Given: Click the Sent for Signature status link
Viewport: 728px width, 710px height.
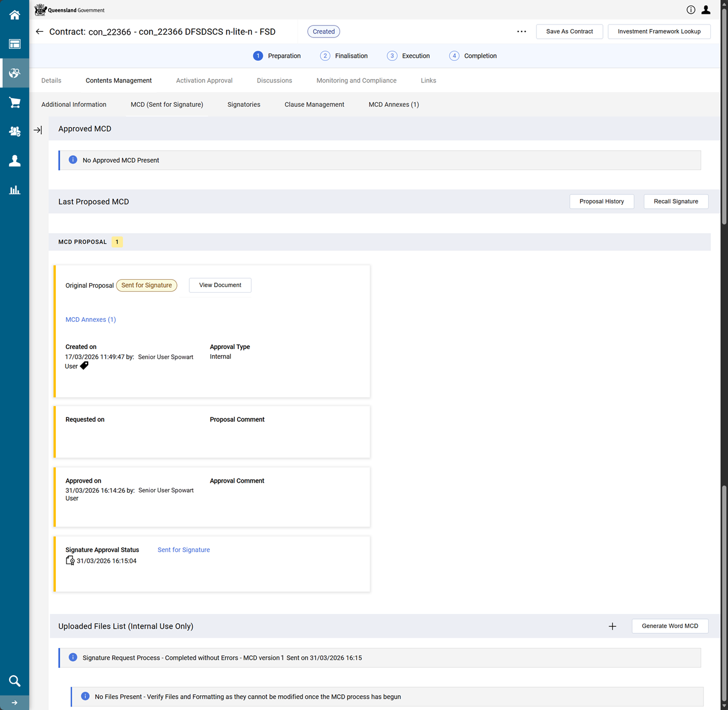Looking at the screenshot, I should 183,550.
